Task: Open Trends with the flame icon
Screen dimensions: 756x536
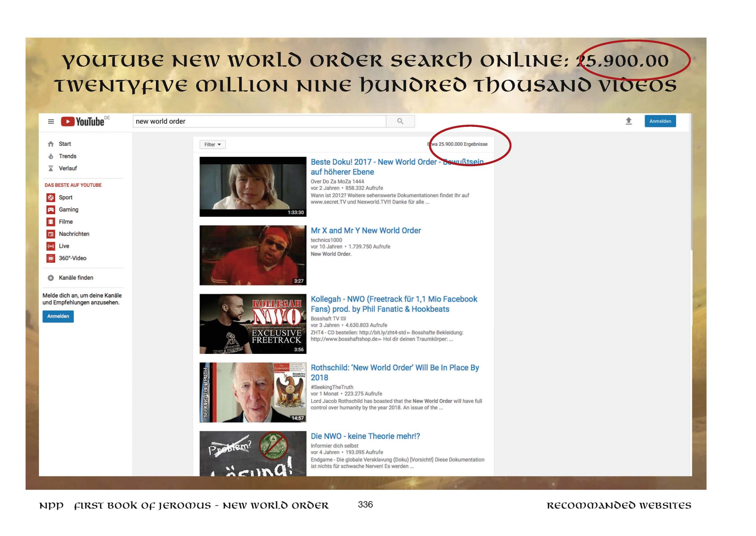Action: tap(51, 156)
